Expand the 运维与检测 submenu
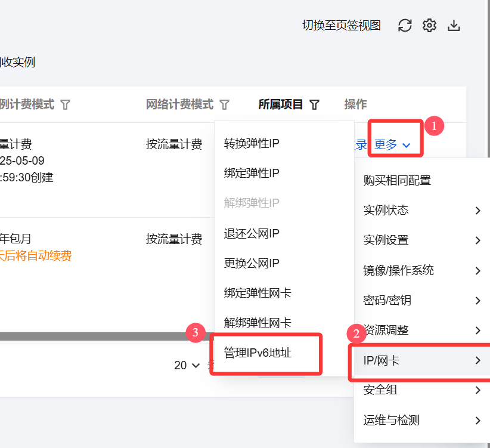The height and width of the screenshot is (448, 490). [x=422, y=420]
